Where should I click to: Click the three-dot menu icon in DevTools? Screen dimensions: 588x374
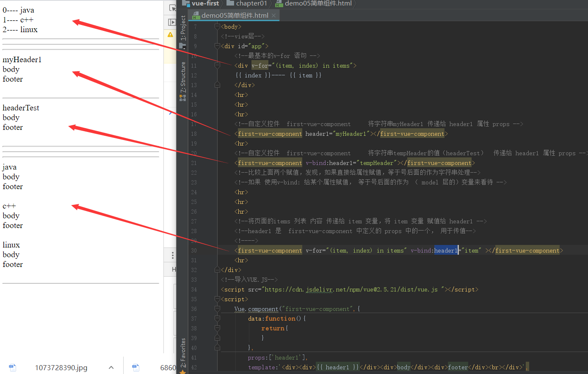click(173, 255)
